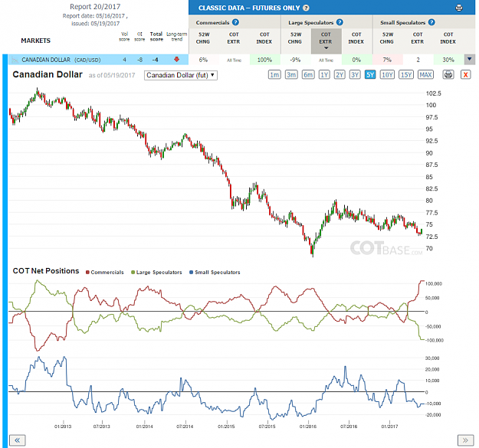Open help icon beside Large Speculators
The width and height of the screenshot is (479, 448).
tap(340, 22)
